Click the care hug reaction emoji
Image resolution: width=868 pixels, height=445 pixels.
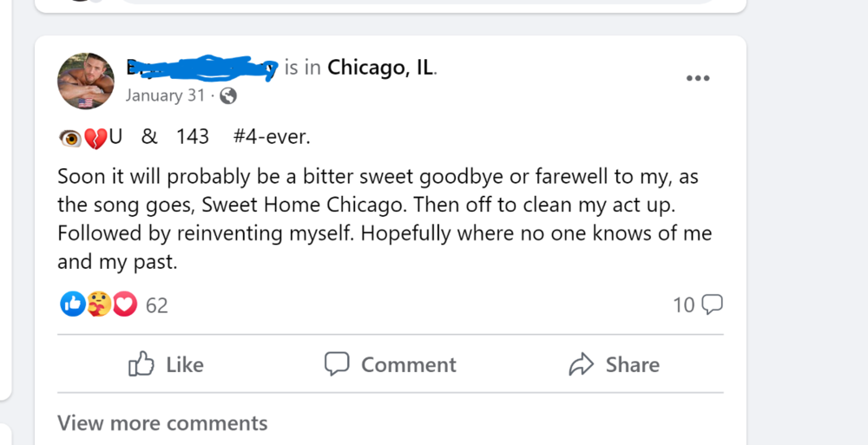click(99, 304)
